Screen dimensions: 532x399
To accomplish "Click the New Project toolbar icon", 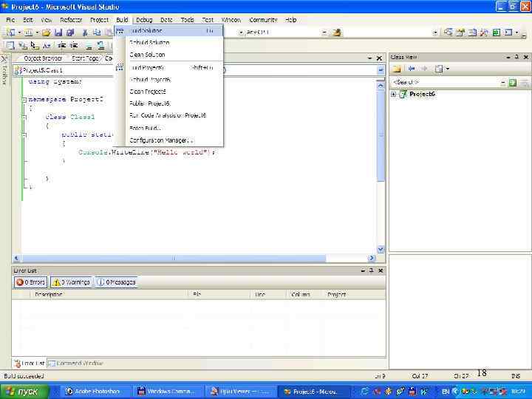I will tap(10, 33).
